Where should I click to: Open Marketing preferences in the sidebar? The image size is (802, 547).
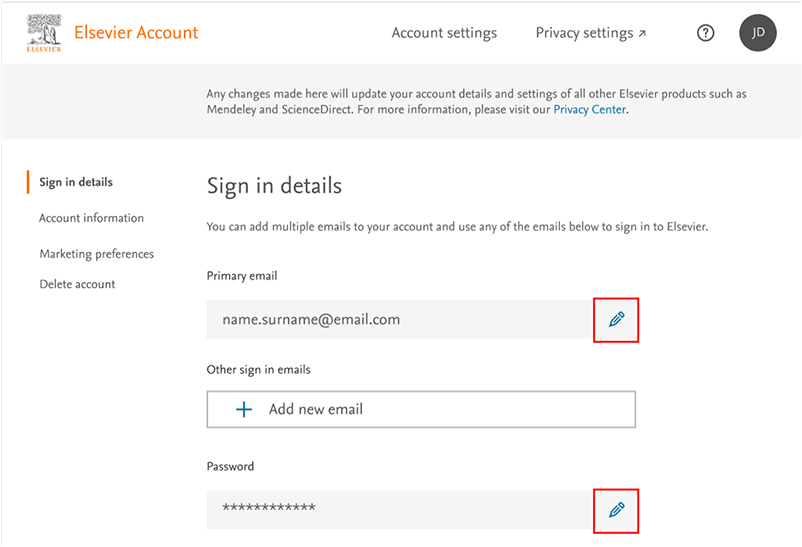96,254
